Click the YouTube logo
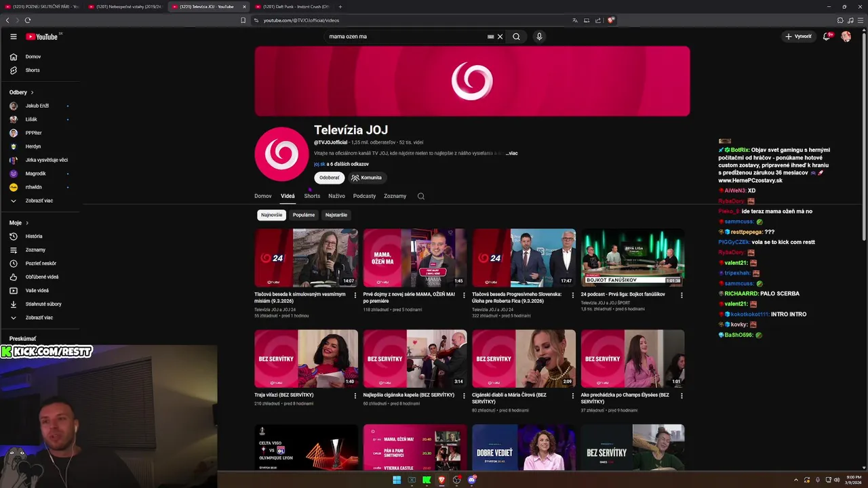The image size is (868, 488). point(42,37)
